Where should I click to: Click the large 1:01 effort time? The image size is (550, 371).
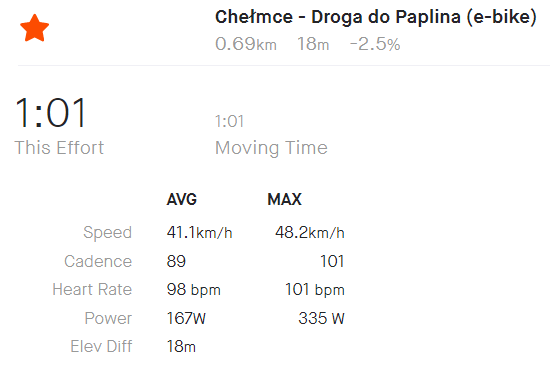coord(50,113)
